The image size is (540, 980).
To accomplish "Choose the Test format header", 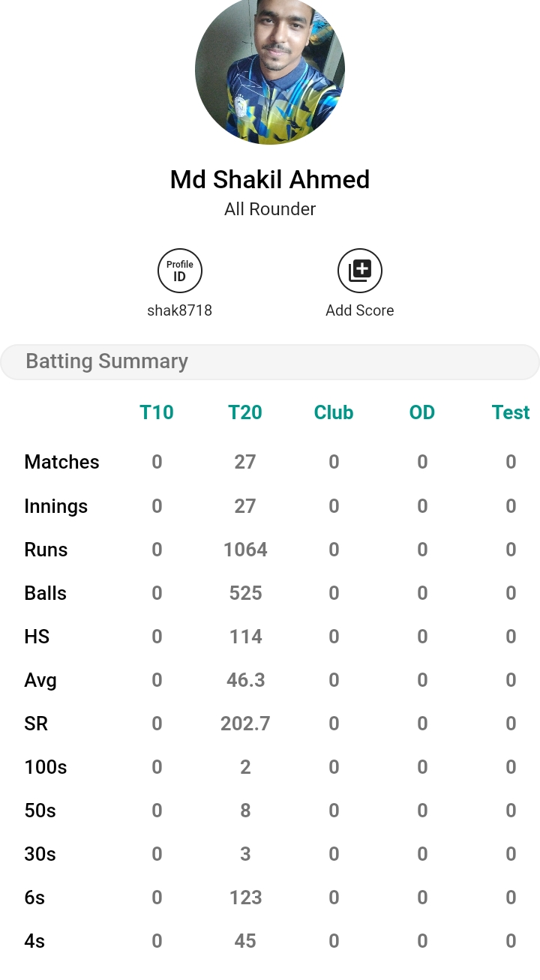I will (511, 412).
